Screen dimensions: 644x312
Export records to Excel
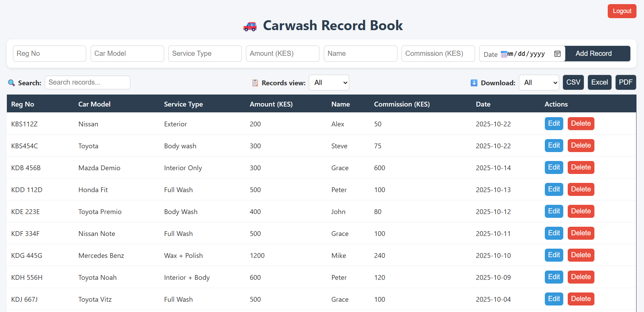[599, 82]
